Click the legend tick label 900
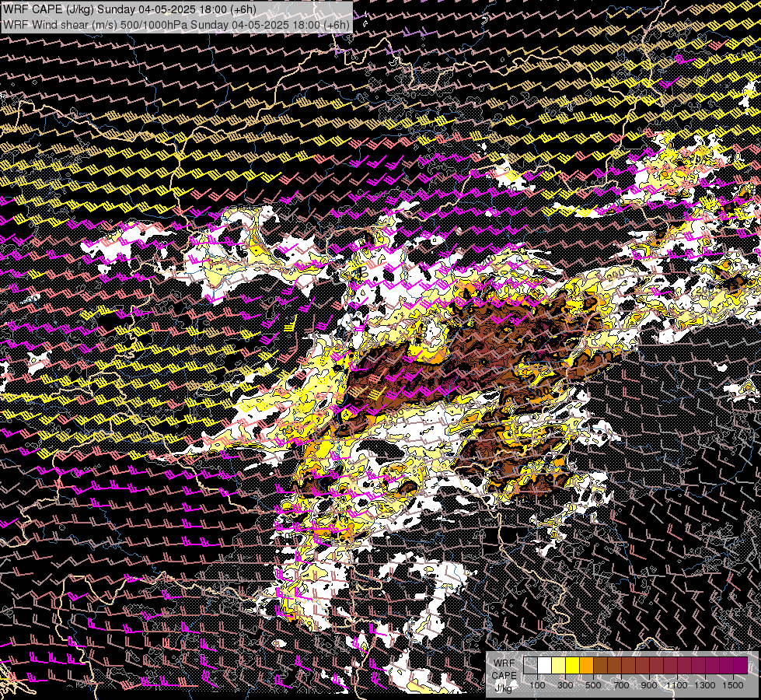This screenshot has height=700, width=761. coord(649,685)
